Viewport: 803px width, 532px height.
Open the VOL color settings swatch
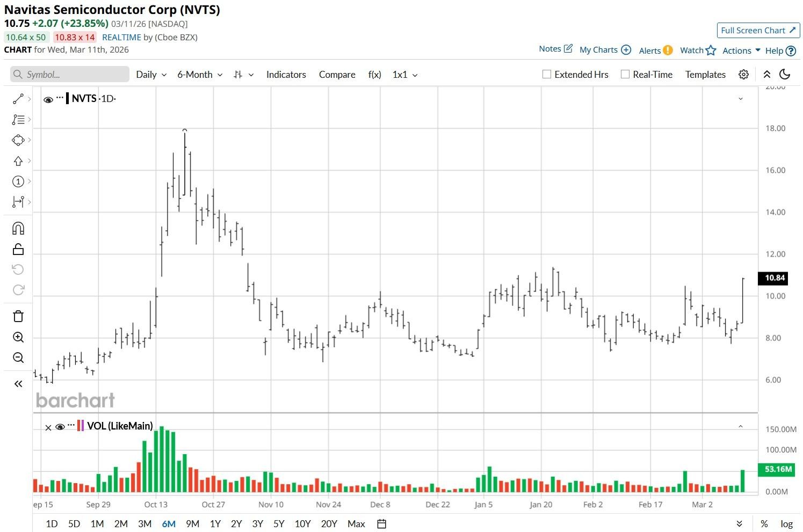pos(81,426)
